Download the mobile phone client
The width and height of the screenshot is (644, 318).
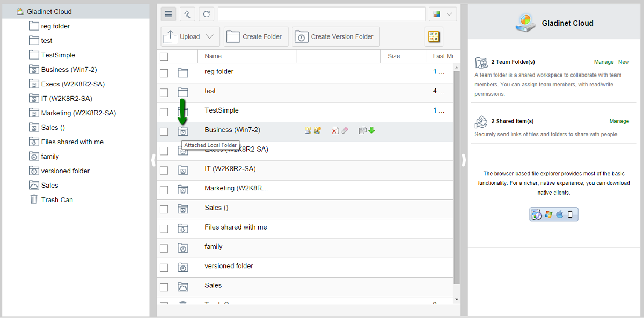pyautogui.click(x=570, y=215)
